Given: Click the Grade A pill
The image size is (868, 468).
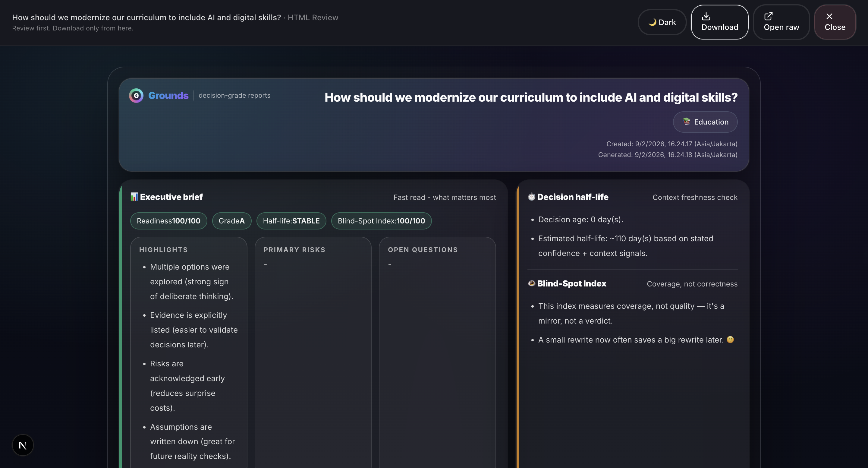Looking at the screenshot, I should tap(231, 221).
